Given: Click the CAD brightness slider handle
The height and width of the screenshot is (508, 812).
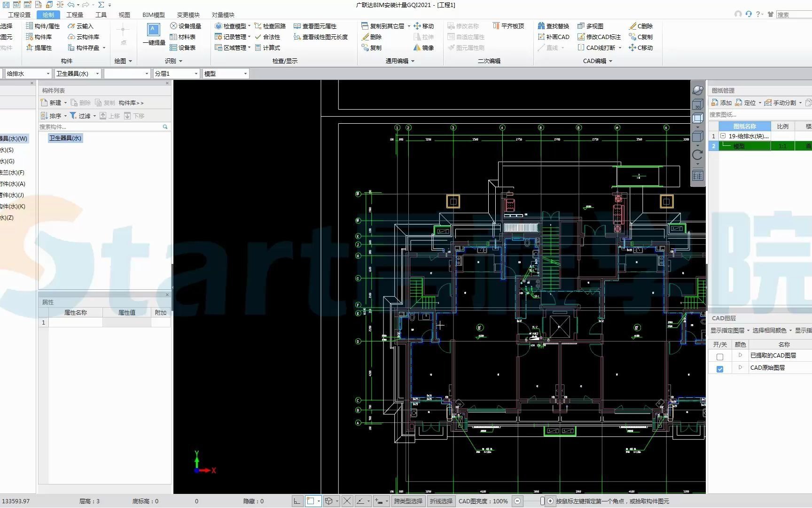Looking at the screenshot, I should click(x=542, y=501).
